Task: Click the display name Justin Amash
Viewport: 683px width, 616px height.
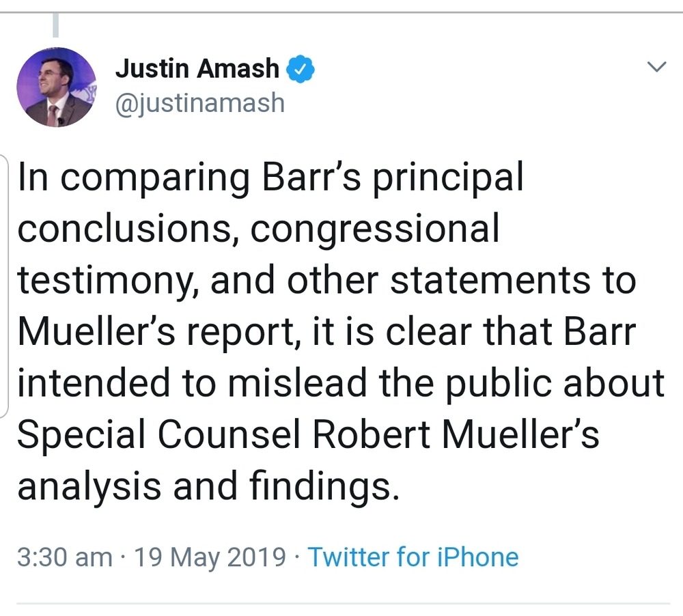Action: pos(197,68)
